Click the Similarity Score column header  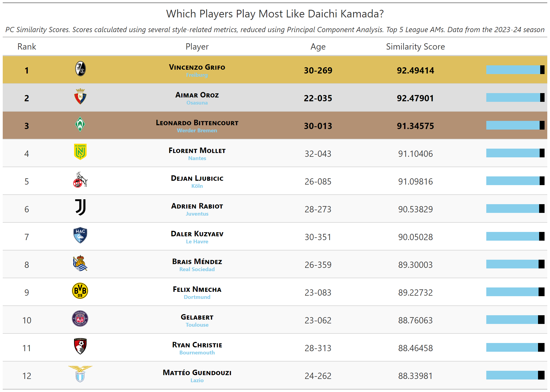[415, 47]
